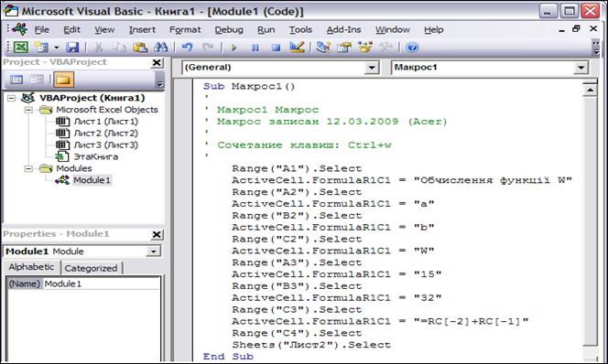608x364 pixels.
Task: Click the code window scroll up arrow
Action: (x=590, y=91)
